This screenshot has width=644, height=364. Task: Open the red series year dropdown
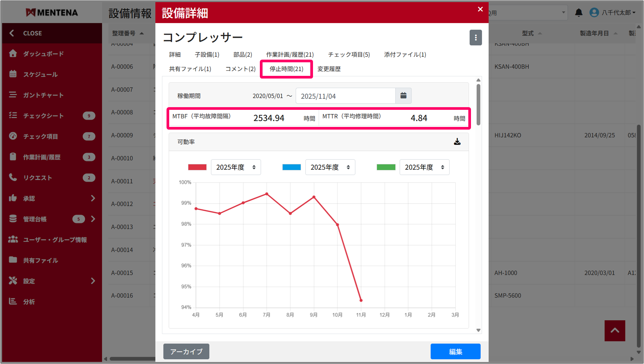click(236, 167)
